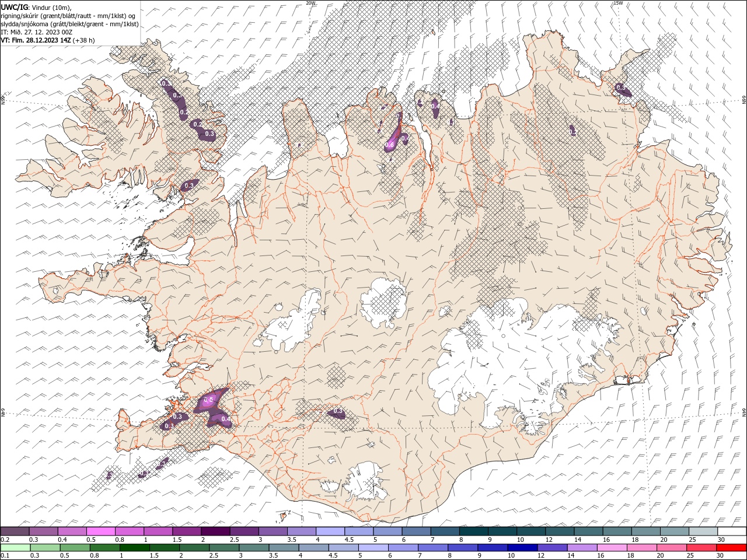Viewport: 747px width, 560px height.
Task: Click the '0.8' value under the green legend
Action: [x=95, y=556]
